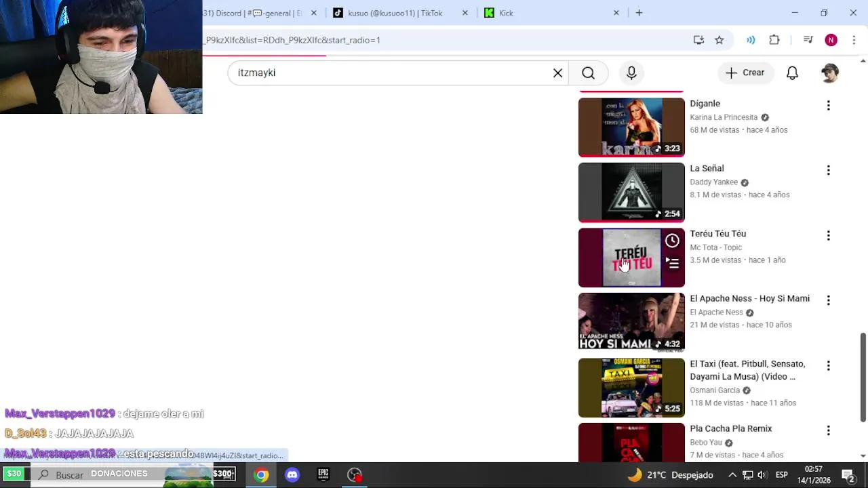The height and width of the screenshot is (488, 868).
Task: Go to Daddy Yankee channel
Action: pos(713,182)
